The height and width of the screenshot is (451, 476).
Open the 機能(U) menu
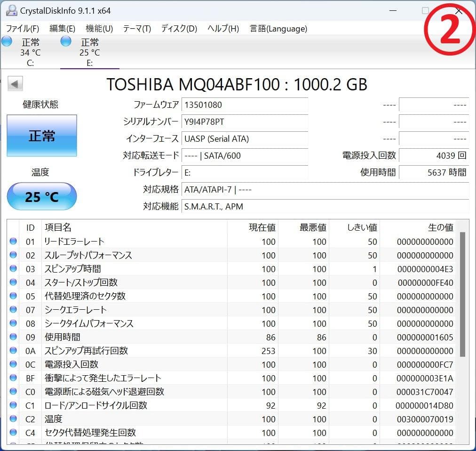click(x=99, y=29)
